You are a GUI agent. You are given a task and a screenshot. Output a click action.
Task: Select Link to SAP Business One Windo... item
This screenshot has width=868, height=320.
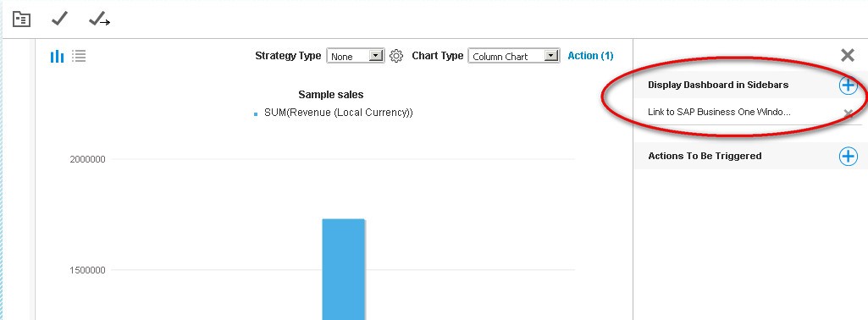click(x=719, y=113)
